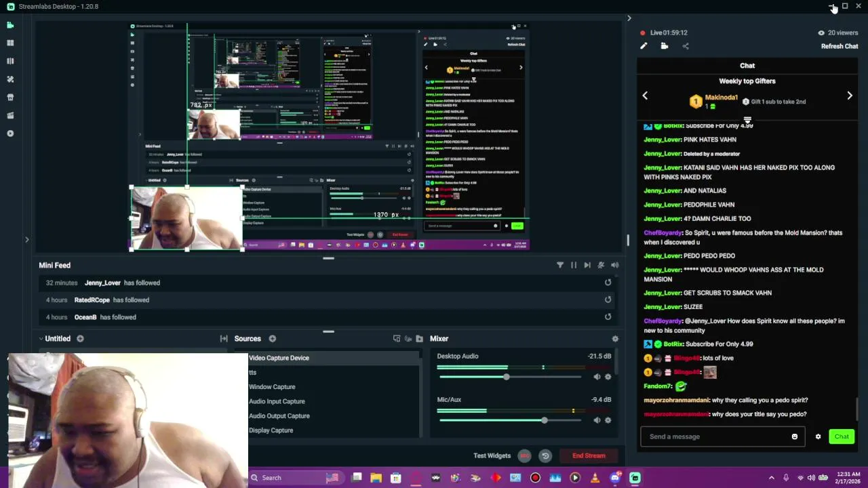Open the App Store icon in left sidebar
868x488 pixels.
(x=10, y=97)
